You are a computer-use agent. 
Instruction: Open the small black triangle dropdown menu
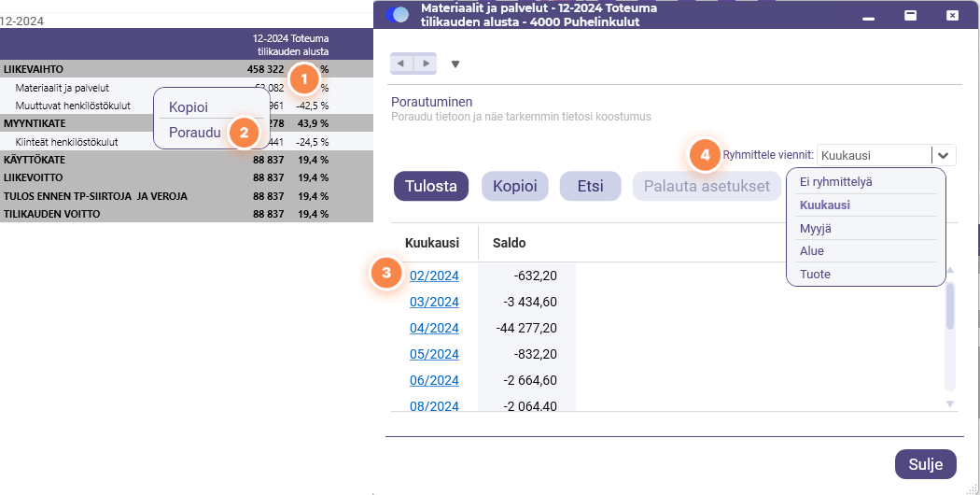(x=455, y=64)
